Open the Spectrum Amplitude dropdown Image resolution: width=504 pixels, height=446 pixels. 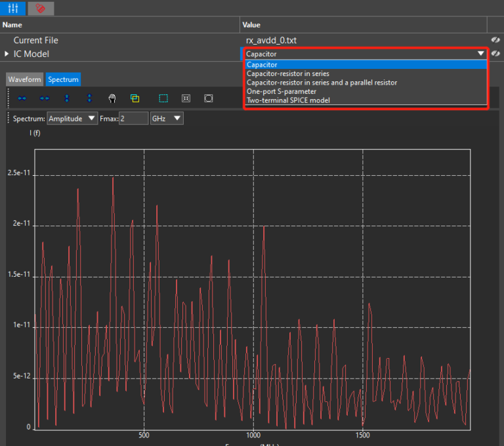click(x=72, y=119)
